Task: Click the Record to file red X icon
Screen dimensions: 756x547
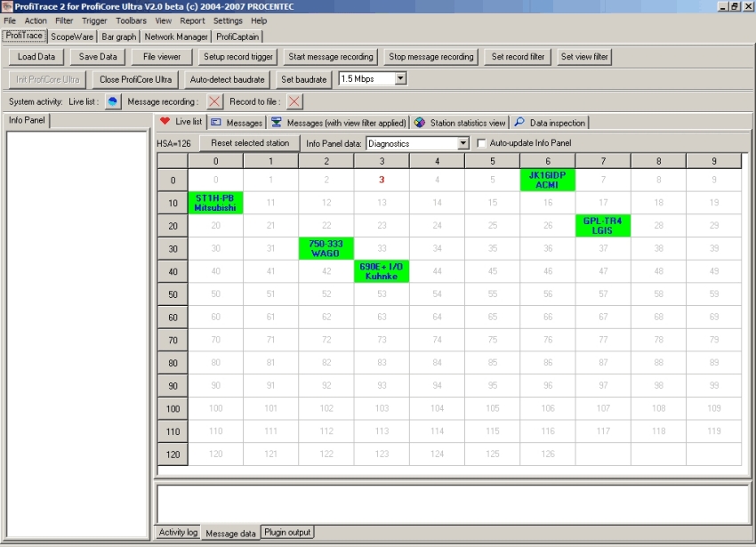Action: point(294,101)
